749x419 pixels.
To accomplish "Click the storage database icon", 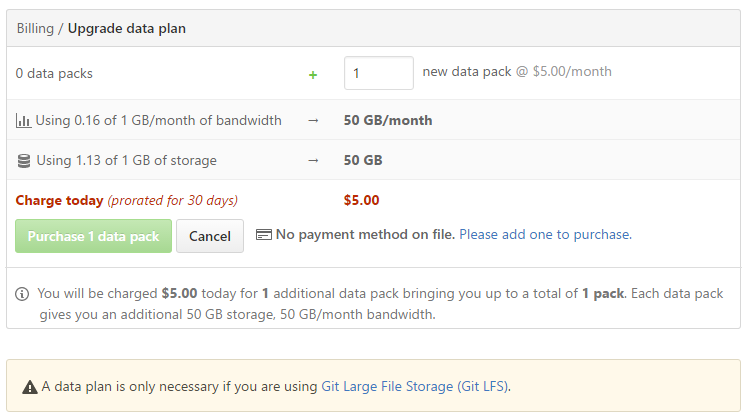I will pyautogui.click(x=23, y=160).
